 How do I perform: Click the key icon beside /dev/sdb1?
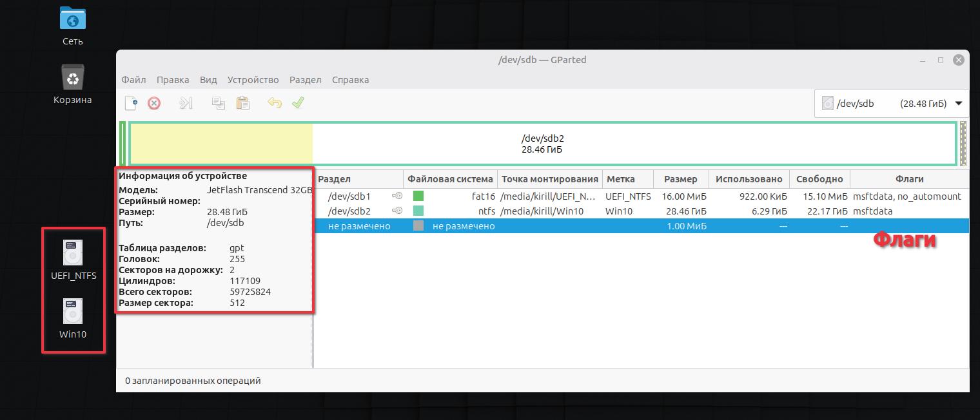pos(397,196)
